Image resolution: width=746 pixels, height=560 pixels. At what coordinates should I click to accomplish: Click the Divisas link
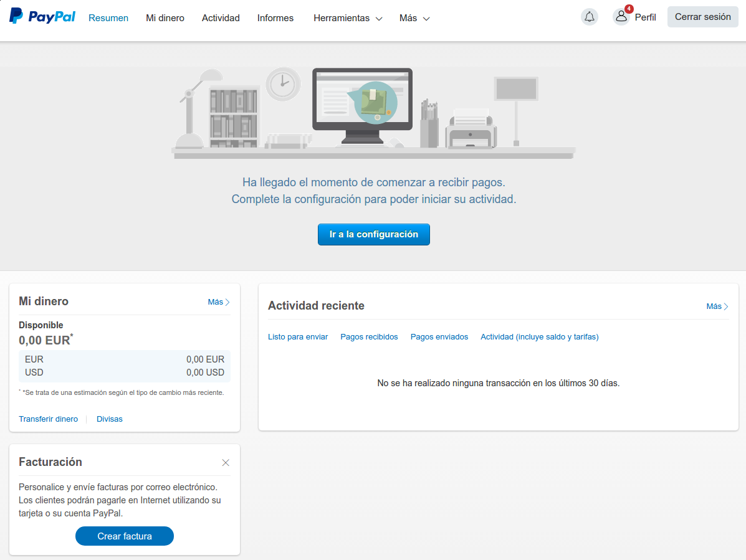(110, 419)
